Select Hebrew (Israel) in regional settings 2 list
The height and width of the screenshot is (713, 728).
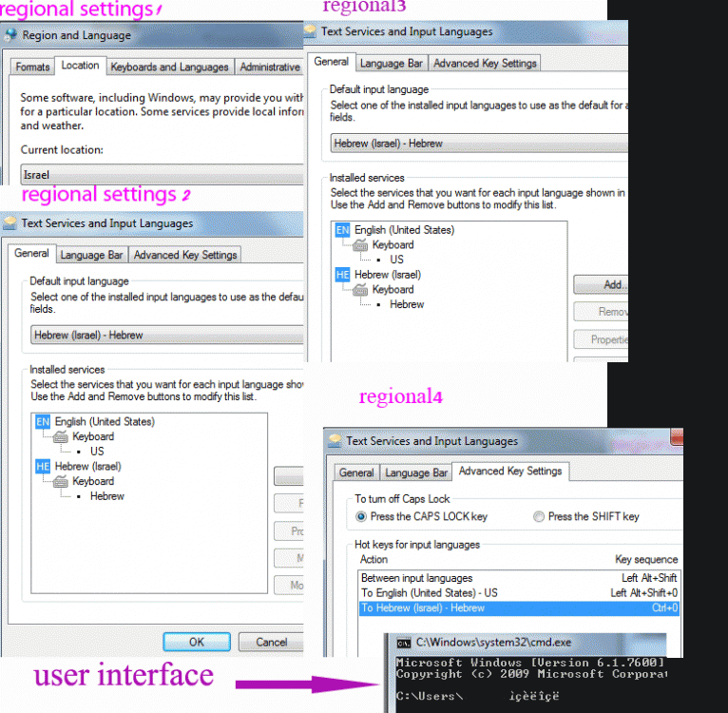coord(88,467)
